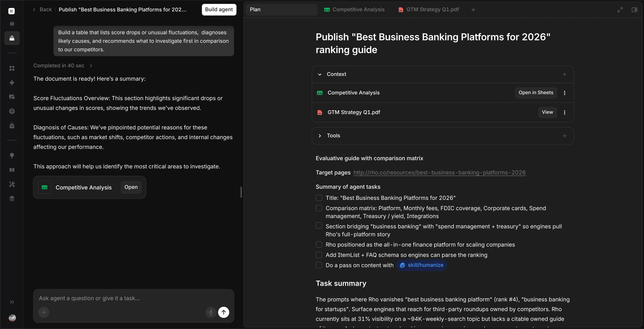
Task: Add new tab with plus icon
Action: click(x=473, y=10)
